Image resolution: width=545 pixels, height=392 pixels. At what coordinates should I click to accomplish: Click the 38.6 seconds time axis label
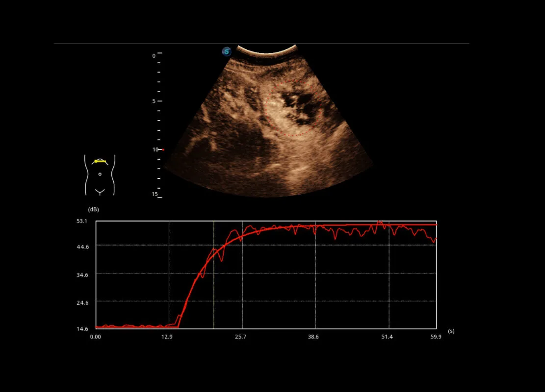click(x=313, y=337)
